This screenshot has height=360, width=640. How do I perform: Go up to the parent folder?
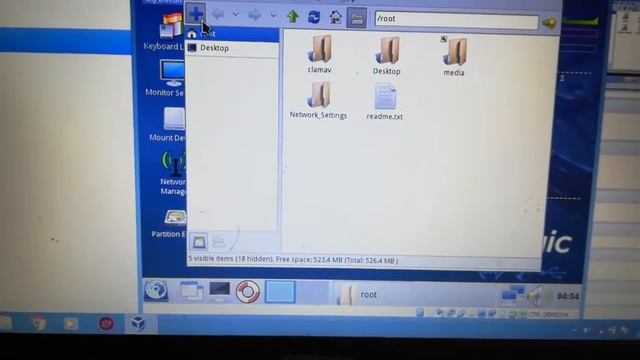coord(293,17)
